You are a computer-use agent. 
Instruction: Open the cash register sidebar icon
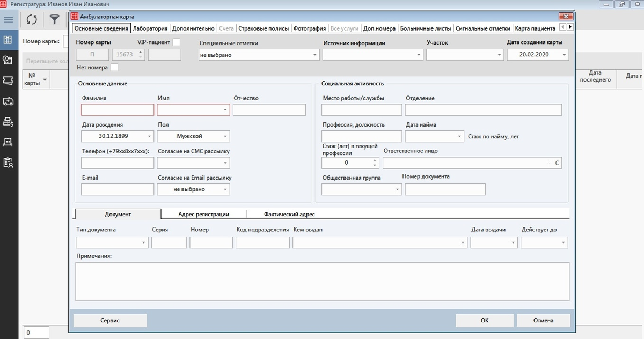tap(8, 122)
